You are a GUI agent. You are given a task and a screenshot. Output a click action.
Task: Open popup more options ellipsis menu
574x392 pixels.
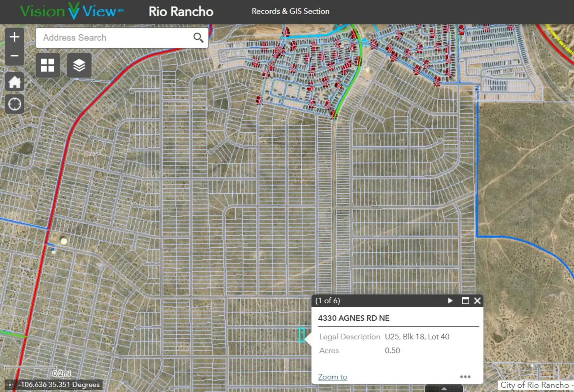tap(465, 377)
